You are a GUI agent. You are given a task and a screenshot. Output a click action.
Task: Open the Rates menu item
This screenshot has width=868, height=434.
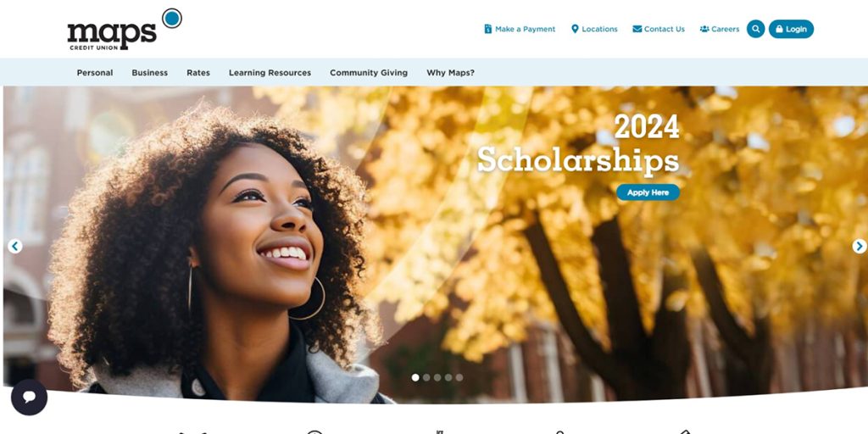tap(198, 73)
